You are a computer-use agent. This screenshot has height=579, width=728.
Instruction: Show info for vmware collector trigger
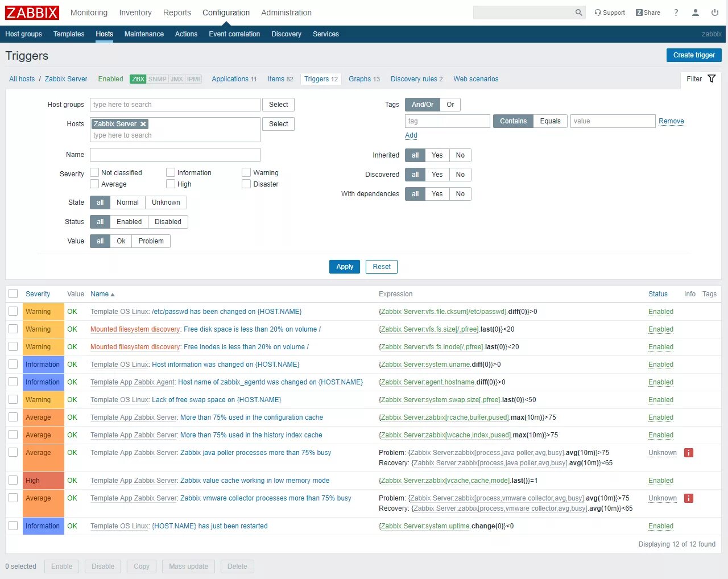[x=689, y=498]
